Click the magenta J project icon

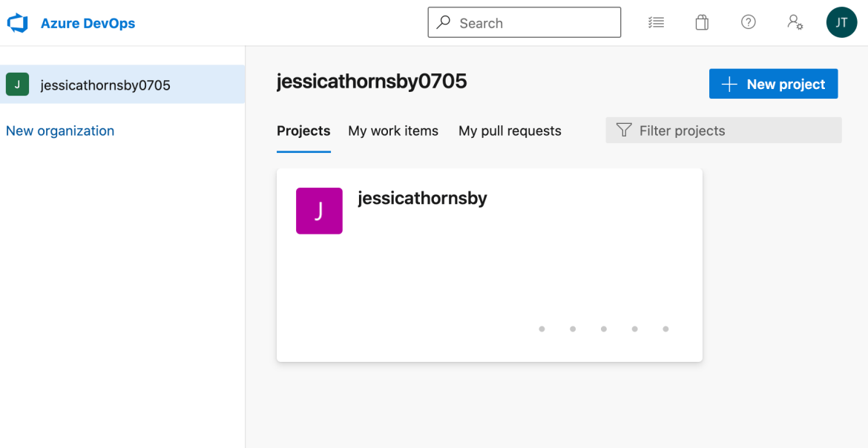coord(319,211)
